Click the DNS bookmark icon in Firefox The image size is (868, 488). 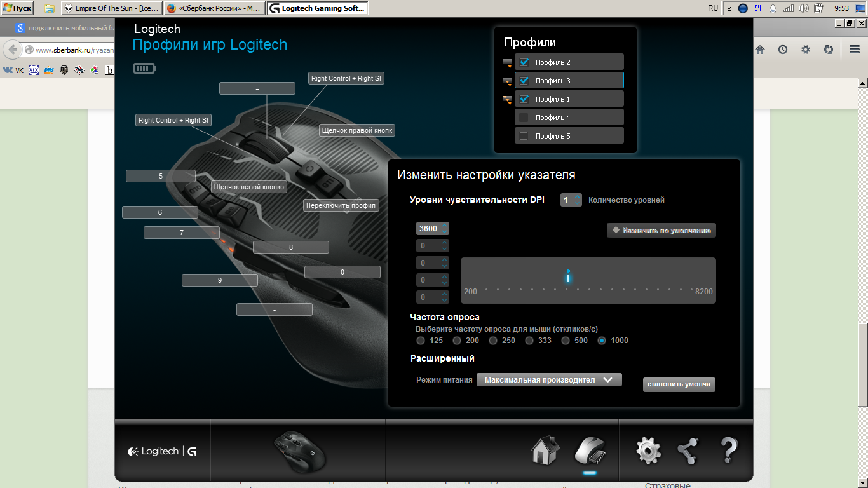click(x=50, y=71)
